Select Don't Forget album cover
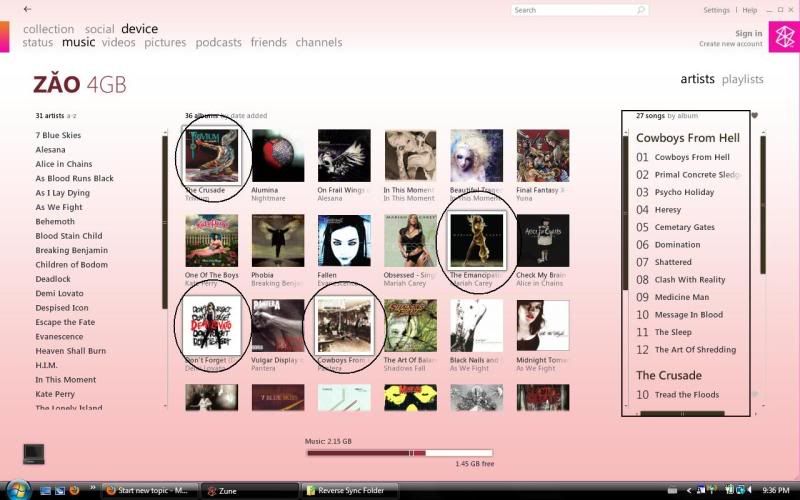The height and width of the screenshot is (500, 800). tap(212, 326)
